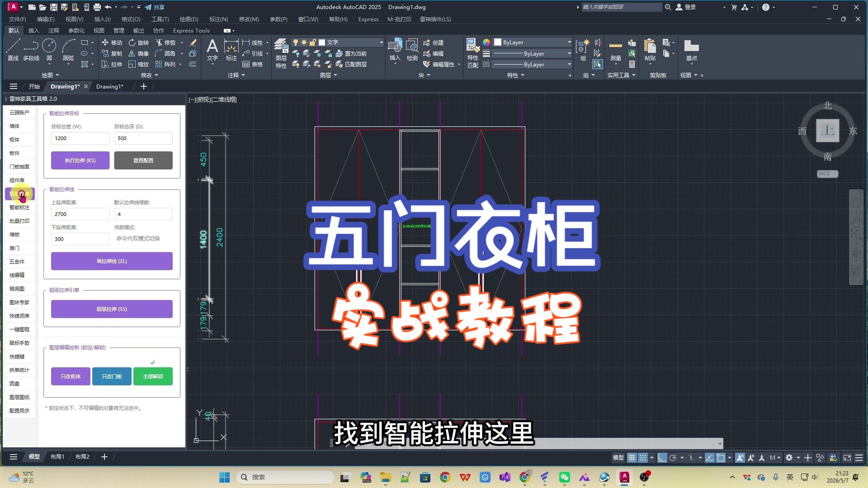The height and width of the screenshot is (488, 868).
Task: Select the Line (直线) draw tool
Action: pos(13,50)
